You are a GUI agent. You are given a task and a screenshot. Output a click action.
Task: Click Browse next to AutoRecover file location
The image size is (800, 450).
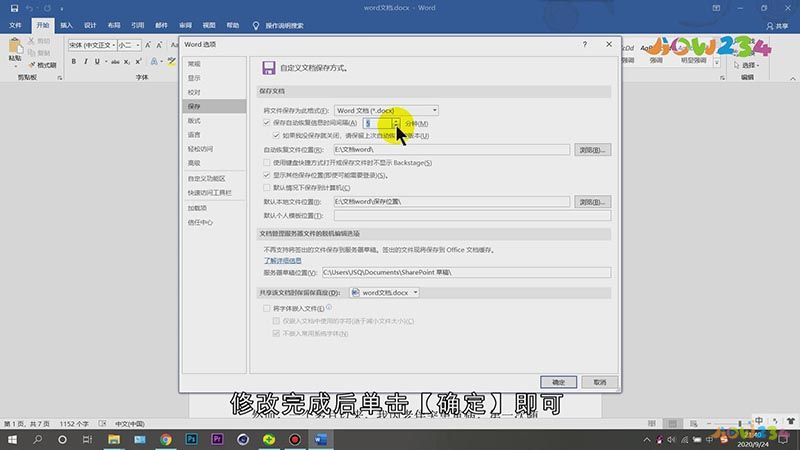coord(592,150)
